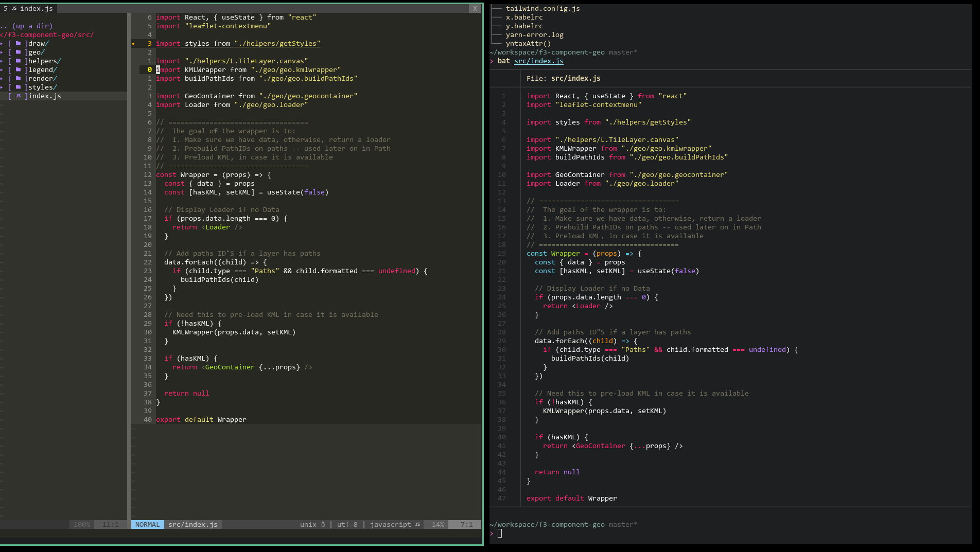
Task: Click the javascript filetype icon in the status bar
Action: tap(418, 524)
